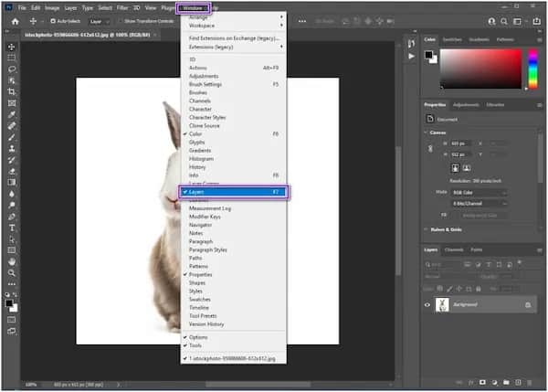Click the foreground color swatch in Color panel
This screenshot has height=392, width=548.
pos(428,55)
